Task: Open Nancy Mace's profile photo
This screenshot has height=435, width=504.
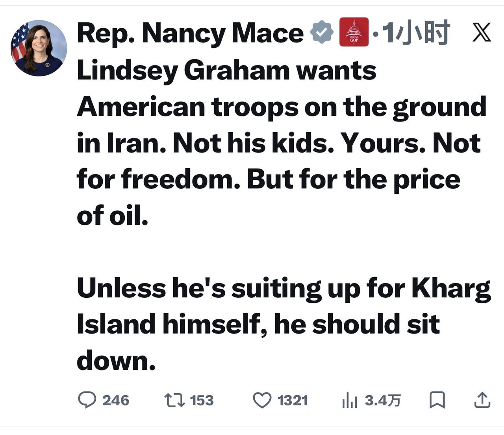Action: coord(39,48)
